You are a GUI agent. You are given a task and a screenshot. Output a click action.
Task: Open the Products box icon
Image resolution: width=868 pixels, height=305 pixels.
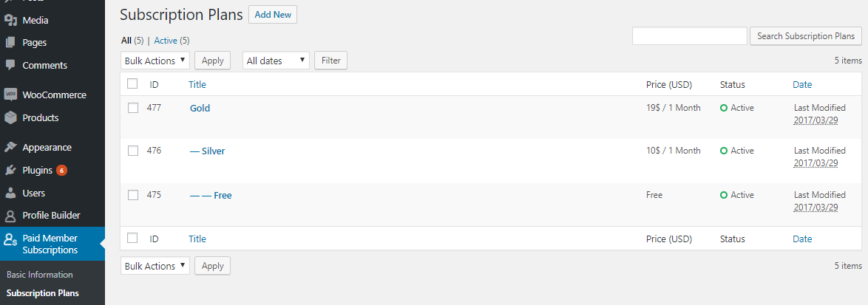[x=10, y=117]
